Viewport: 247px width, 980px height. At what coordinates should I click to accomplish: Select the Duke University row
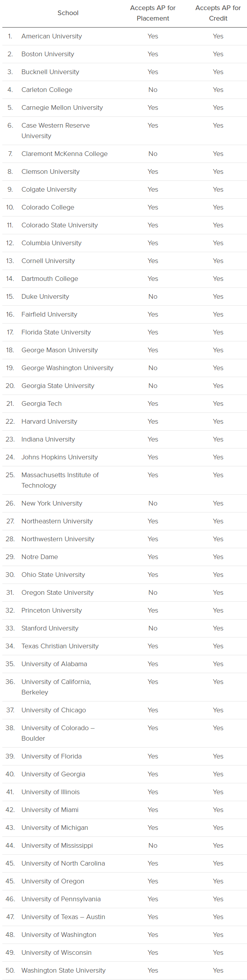(124, 296)
